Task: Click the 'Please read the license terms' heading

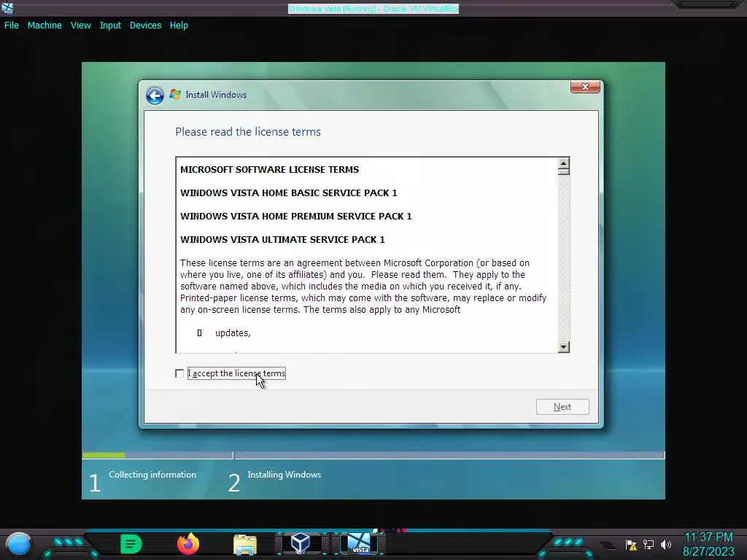Action: pyautogui.click(x=248, y=132)
